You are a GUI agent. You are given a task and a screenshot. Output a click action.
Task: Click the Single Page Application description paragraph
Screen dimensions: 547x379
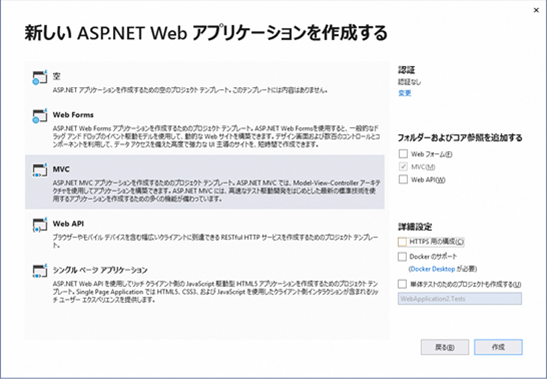click(216, 291)
